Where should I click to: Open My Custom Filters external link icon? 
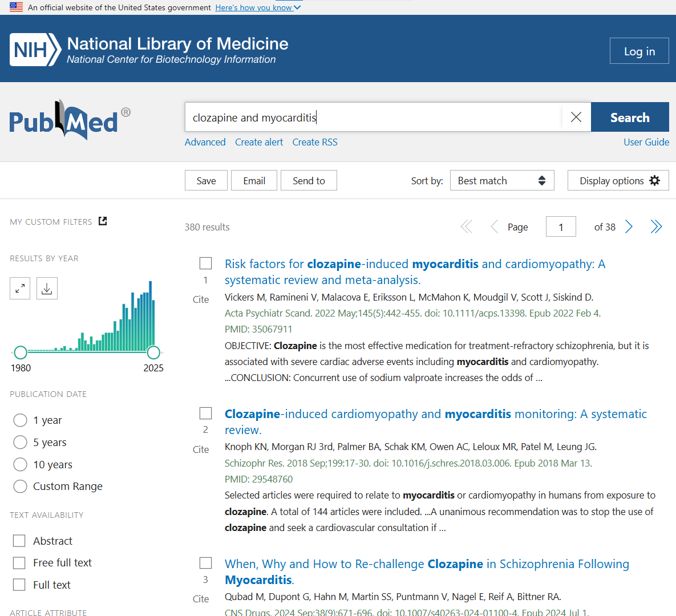pos(103,221)
